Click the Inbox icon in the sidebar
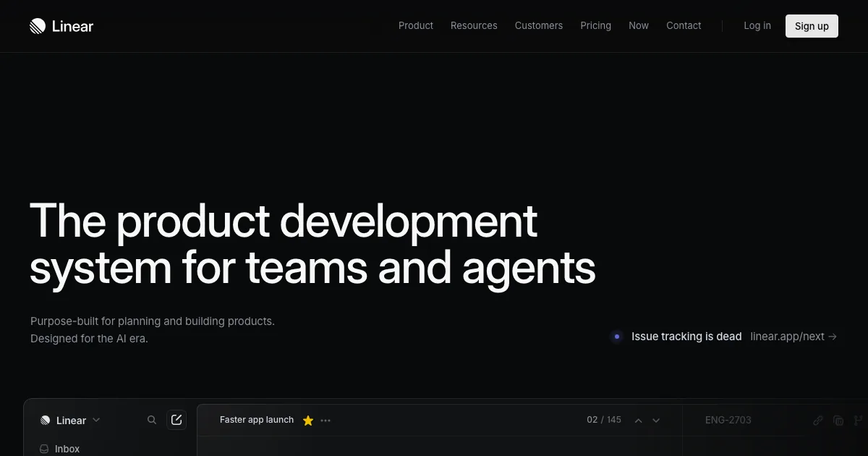 point(45,449)
